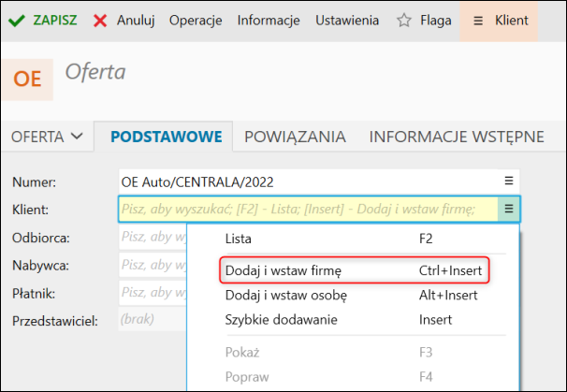The image size is (567, 392).
Task: Click the Ctrl+Insert shortcut text
Action: coord(450,270)
